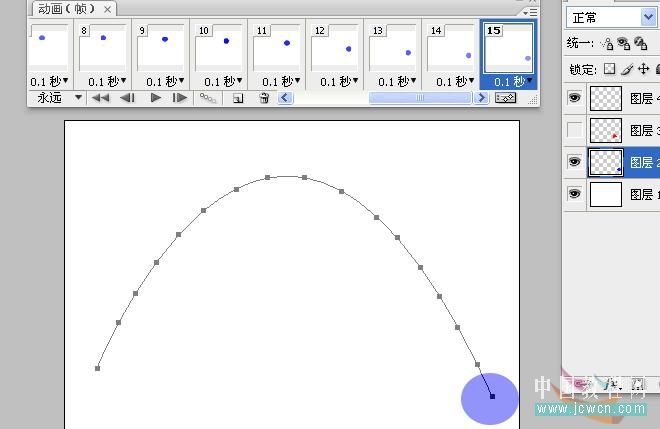
Task: Lock image pixels brush icon
Action: click(x=627, y=69)
